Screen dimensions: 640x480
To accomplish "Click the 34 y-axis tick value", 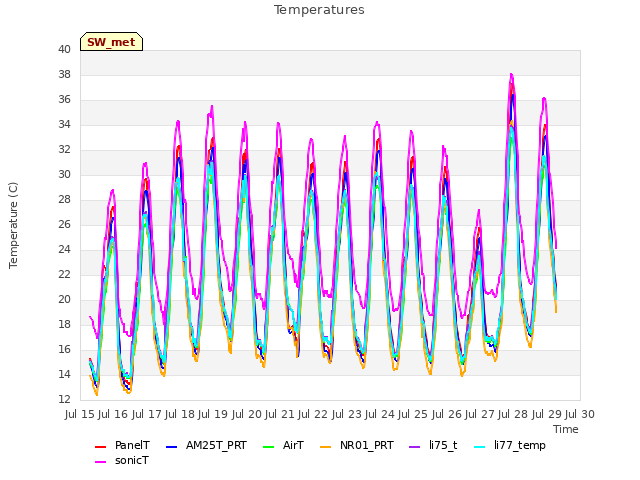I will 64,124.
